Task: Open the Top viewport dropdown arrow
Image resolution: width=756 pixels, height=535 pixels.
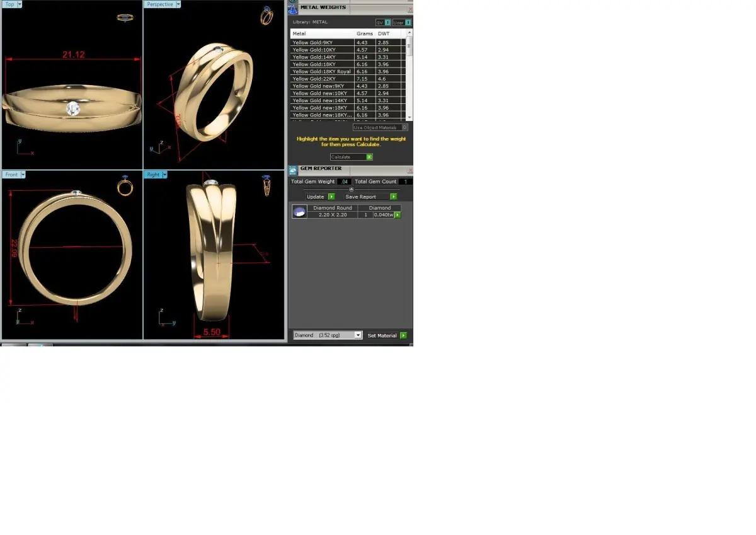Action: click(20, 4)
